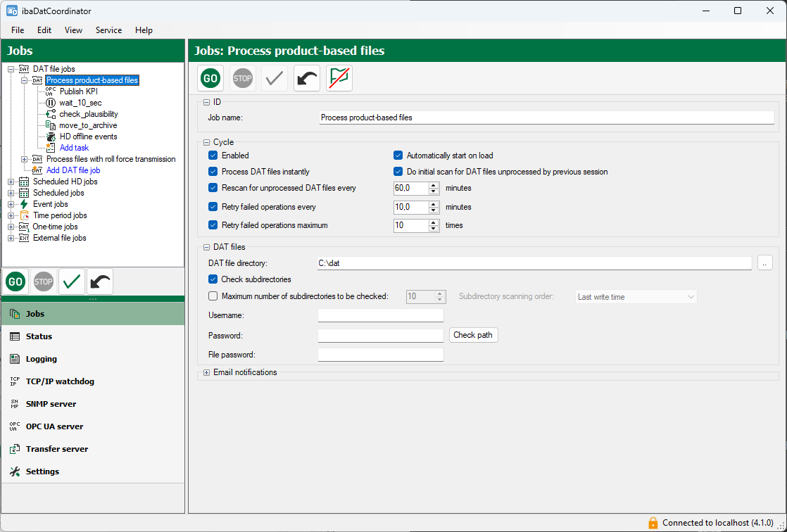This screenshot has width=787, height=532.
Task: Toggle the Enabled checkbox
Action: point(213,156)
